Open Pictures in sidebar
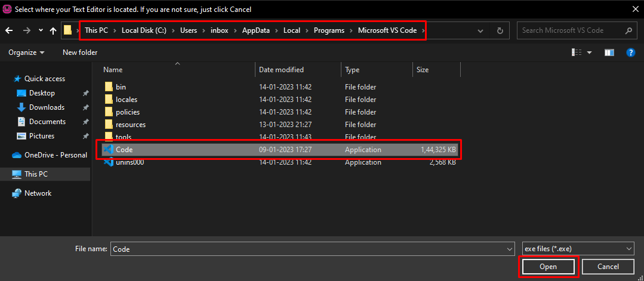 pos(42,136)
